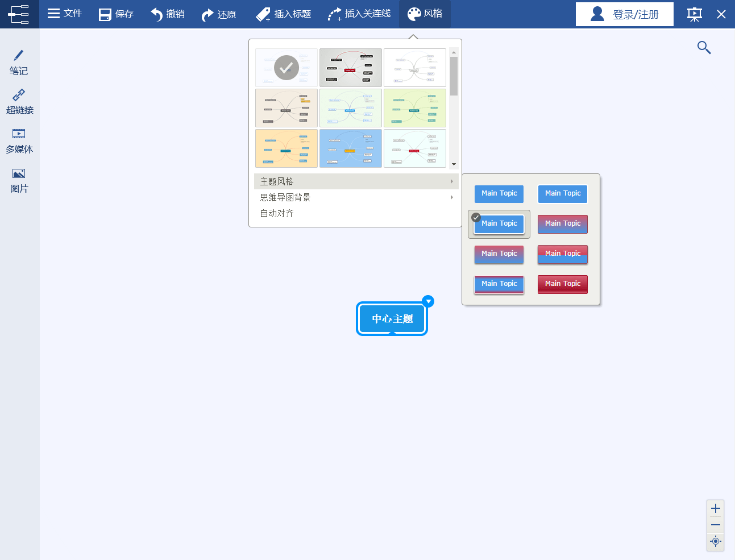Click the theme list scroll-up arrow
The image size is (735, 560).
coord(454,52)
